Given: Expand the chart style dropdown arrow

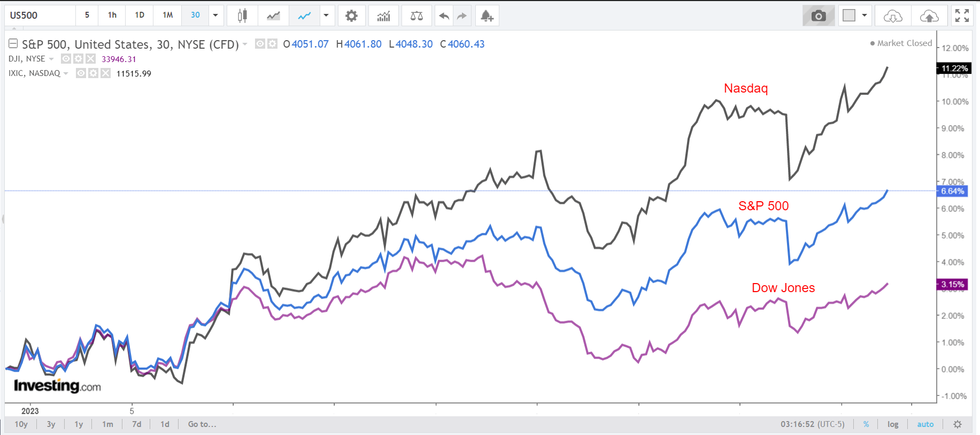Looking at the screenshot, I should tap(326, 16).
